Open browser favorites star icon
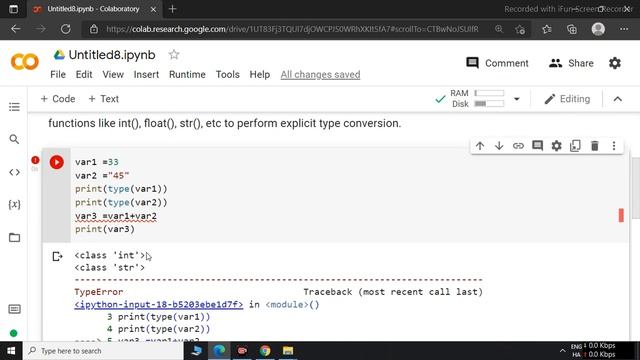The height and width of the screenshot is (360, 640). point(547,29)
